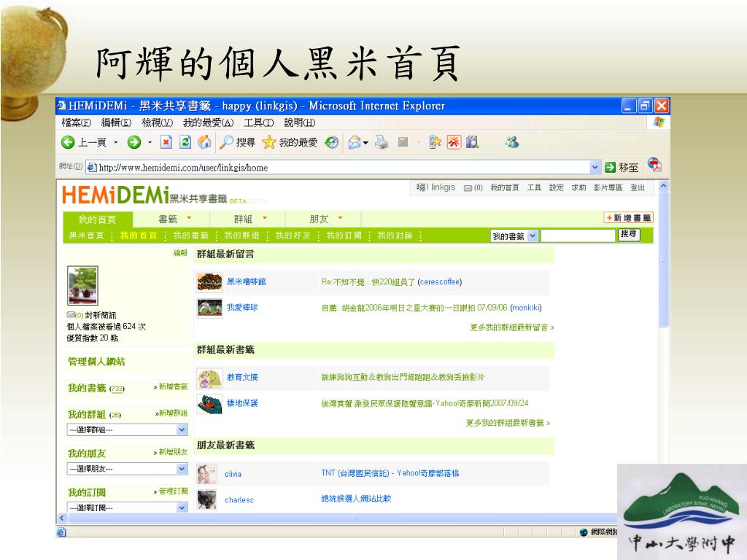
Task: Click the 新增書籤 orange button
Action: [628, 217]
